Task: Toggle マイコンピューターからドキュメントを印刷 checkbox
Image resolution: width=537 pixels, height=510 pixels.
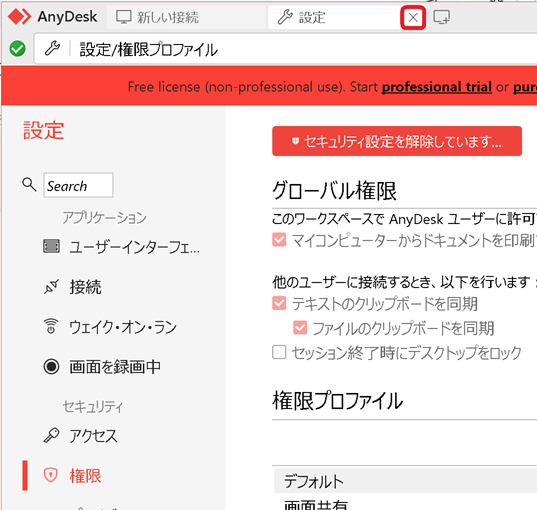Action: coord(279,240)
